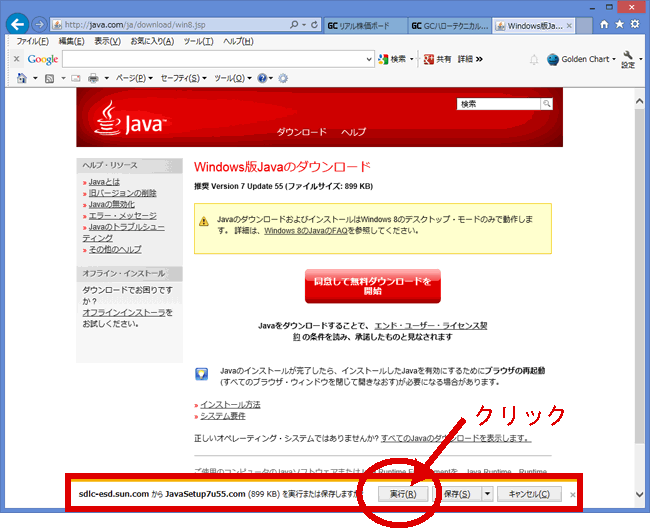Open the ヘルプ nav link on Java header
Image resolution: width=650 pixels, height=528 pixels.
(x=353, y=132)
